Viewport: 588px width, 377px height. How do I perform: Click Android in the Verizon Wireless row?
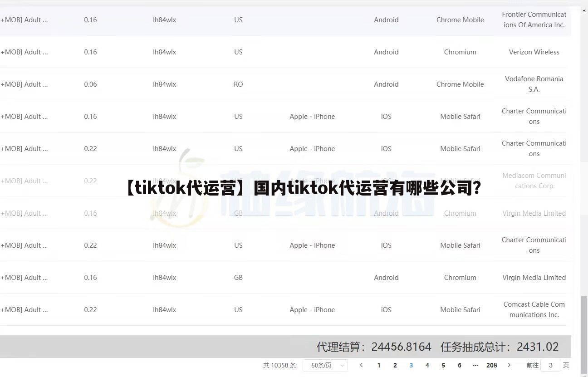[386, 52]
